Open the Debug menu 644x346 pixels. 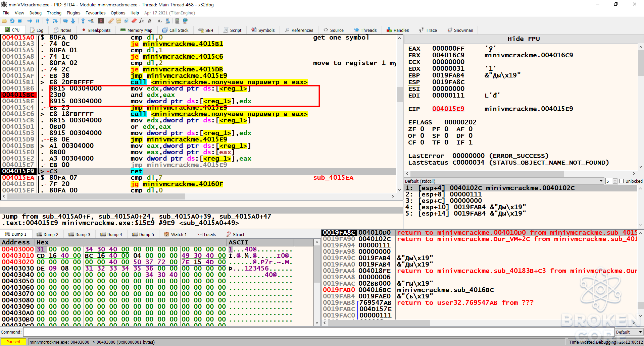[35, 13]
